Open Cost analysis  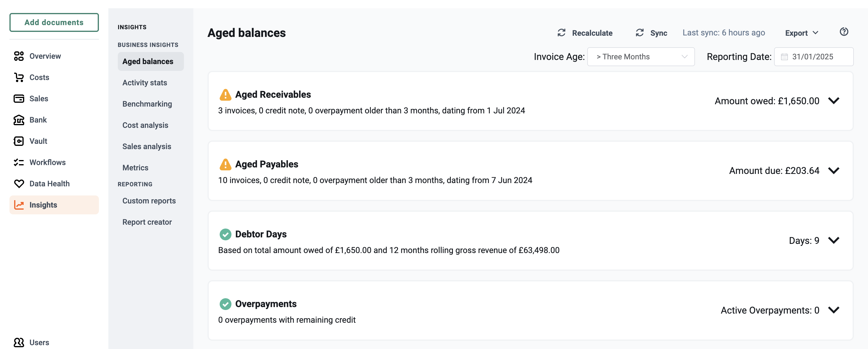[x=145, y=125]
